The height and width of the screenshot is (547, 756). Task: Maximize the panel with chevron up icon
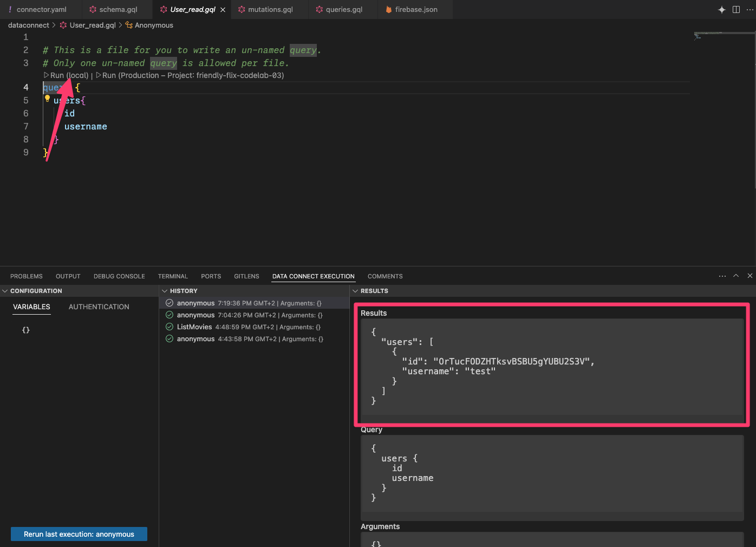click(x=736, y=276)
